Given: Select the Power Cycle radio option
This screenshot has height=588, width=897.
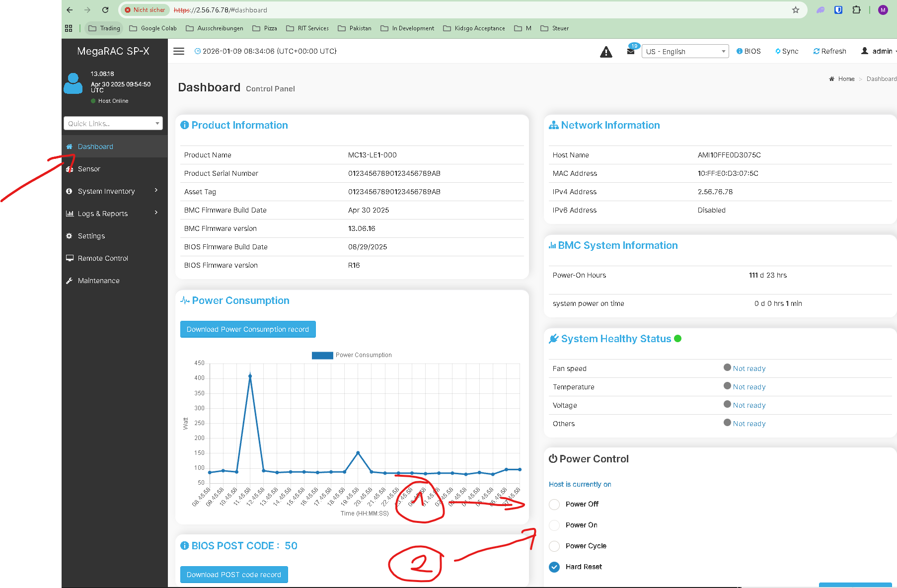Looking at the screenshot, I should [x=554, y=546].
